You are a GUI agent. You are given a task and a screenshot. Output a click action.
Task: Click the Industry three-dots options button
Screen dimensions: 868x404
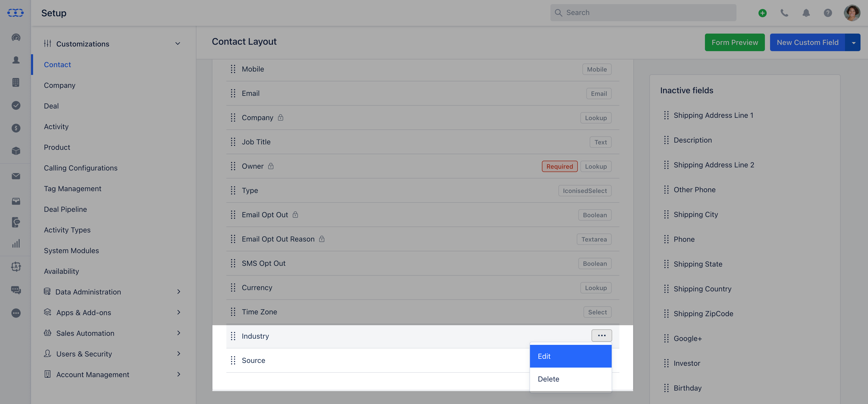pos(602,336)
